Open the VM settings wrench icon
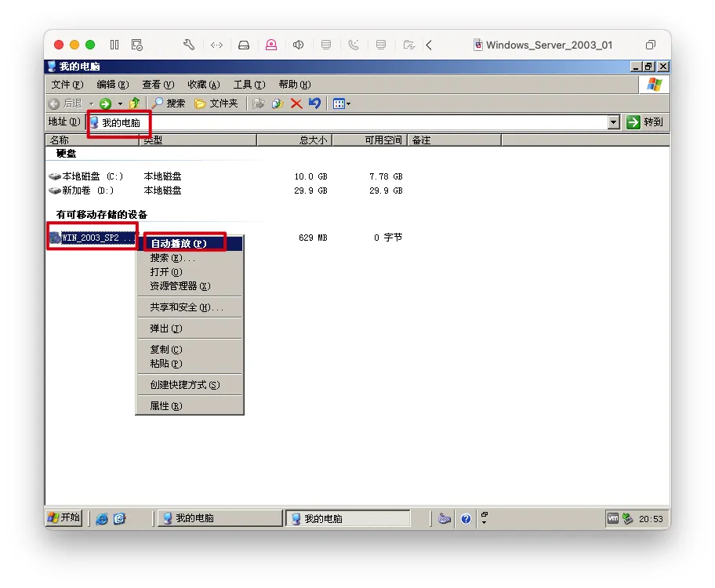Screen dimensions: 715x588 coord(189,45)
